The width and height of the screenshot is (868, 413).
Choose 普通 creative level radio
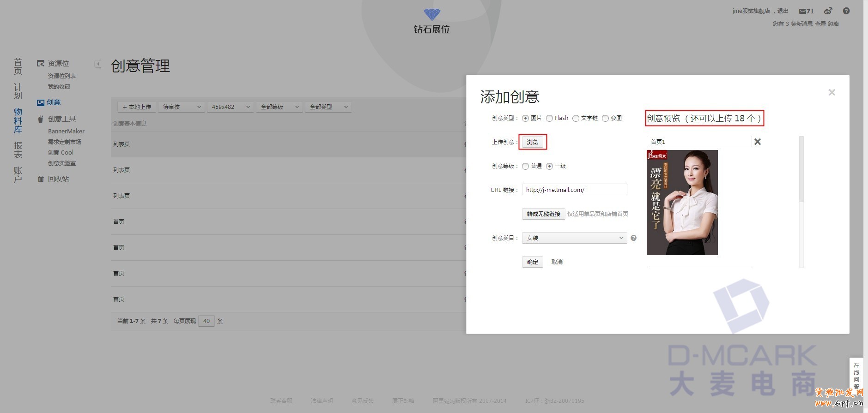click(x=525, y=167)
